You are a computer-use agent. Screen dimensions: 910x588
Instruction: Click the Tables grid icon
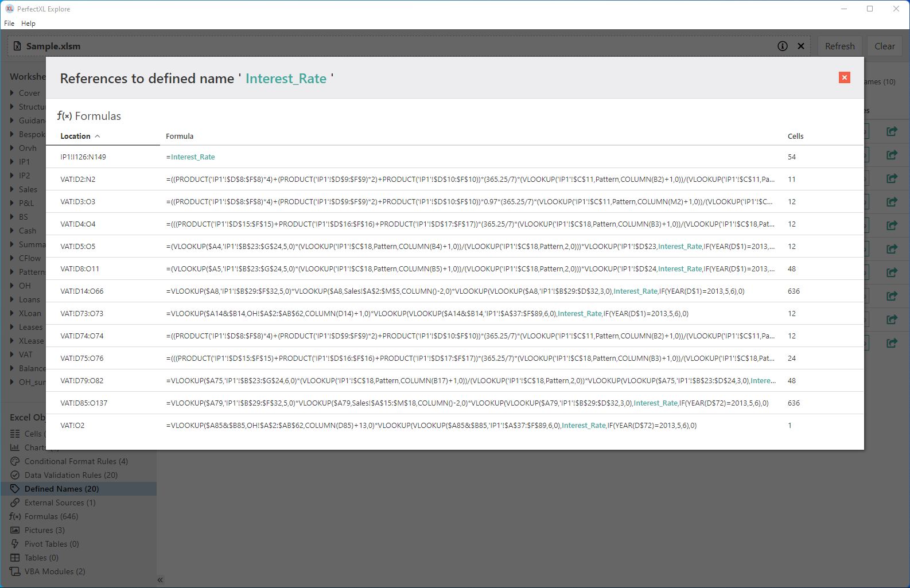15,558
